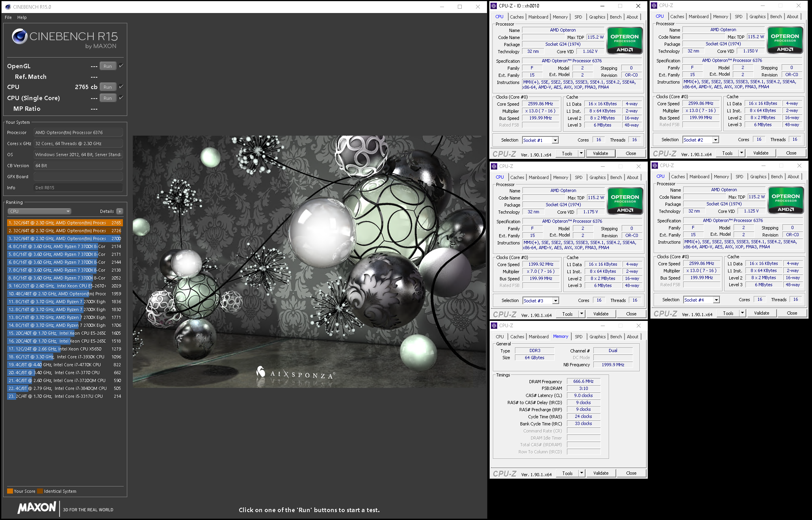Maximize the Cinebench R15 window

(460, 7)
